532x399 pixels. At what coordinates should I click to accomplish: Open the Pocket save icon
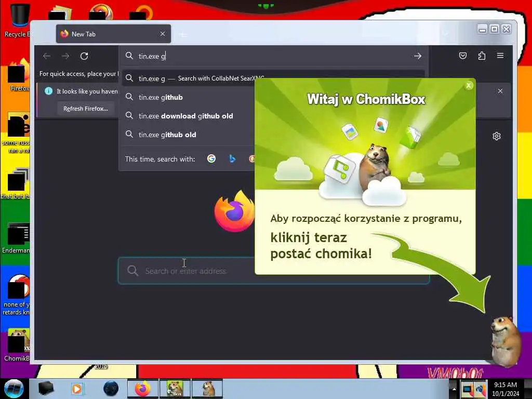tap(463, 56)
